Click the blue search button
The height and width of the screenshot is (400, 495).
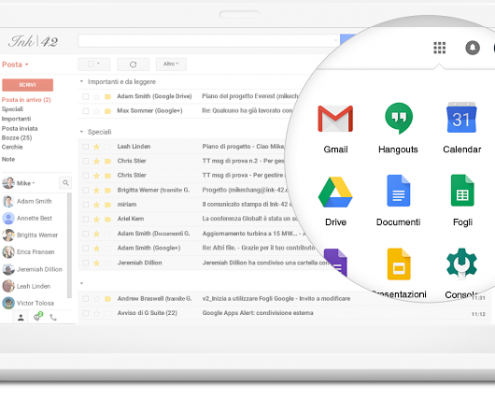(348, 39)
